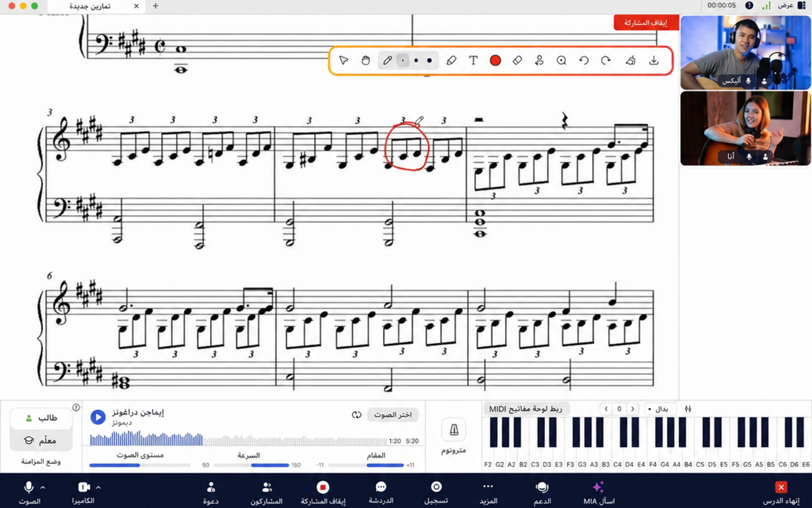Undo the last annotation
Screen dimensions: 812x508
tap(584, 60)
